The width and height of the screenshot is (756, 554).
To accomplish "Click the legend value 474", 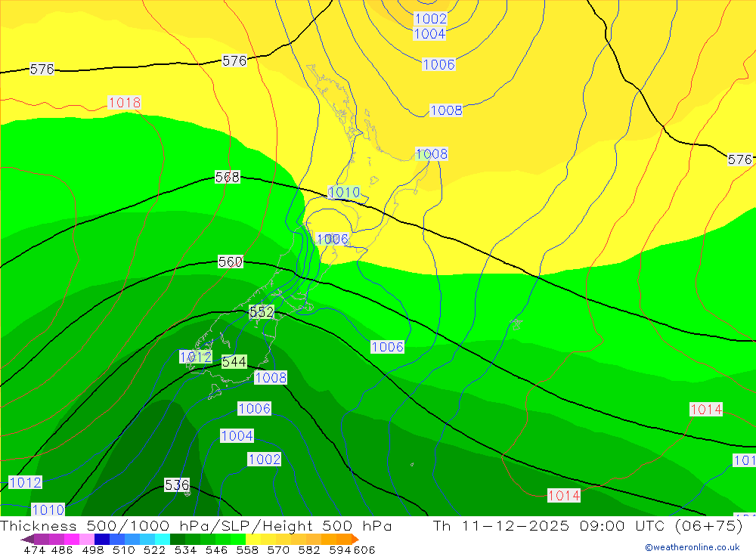I will pyautogui.click(x=35, y=549).
